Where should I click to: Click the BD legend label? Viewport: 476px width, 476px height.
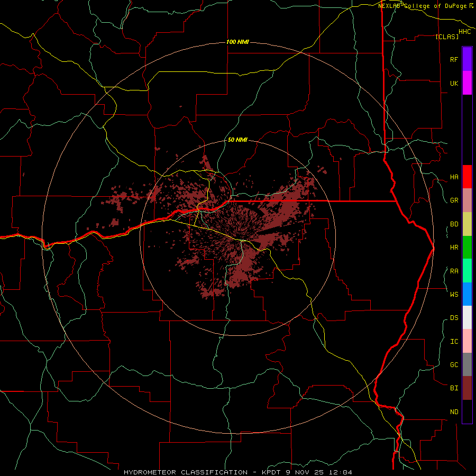454,224
